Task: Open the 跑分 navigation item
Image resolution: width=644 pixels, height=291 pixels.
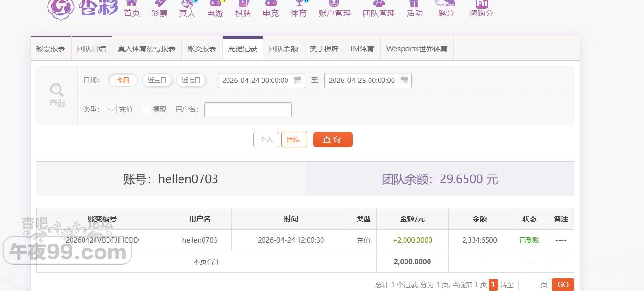Action: [x=445, y=10]
